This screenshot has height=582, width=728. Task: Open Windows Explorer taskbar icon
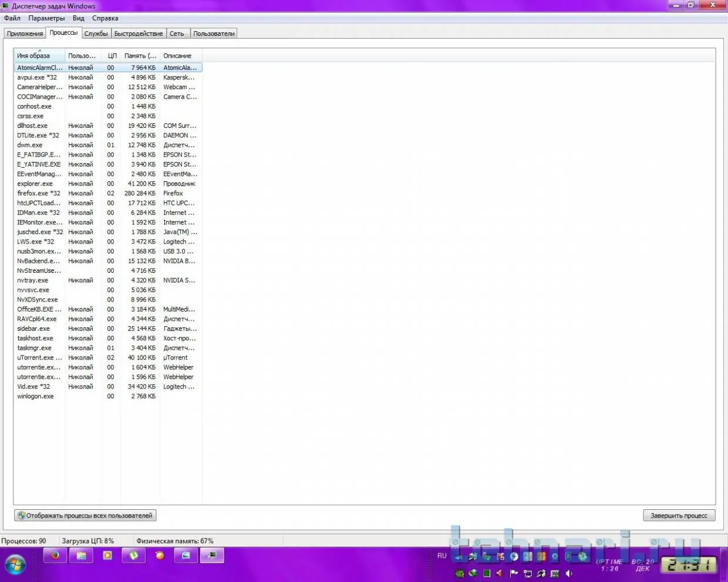coord(81,555)
